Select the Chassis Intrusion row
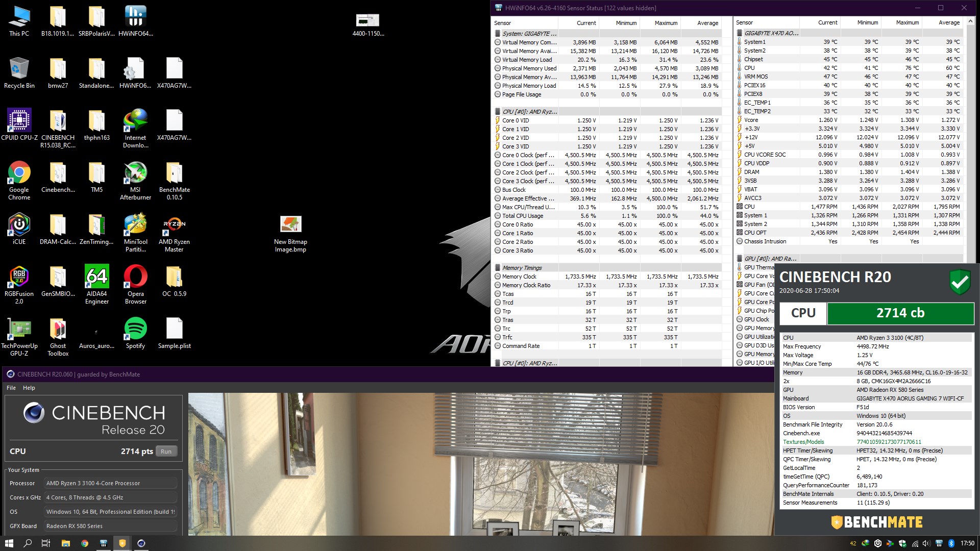 click(849, 241)
